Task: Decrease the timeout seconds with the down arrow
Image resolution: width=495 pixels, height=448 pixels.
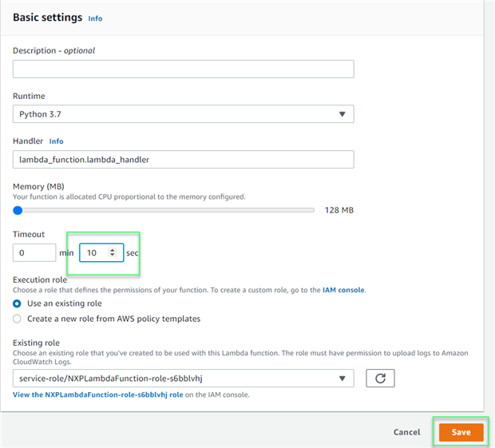Action: [113, 256]
